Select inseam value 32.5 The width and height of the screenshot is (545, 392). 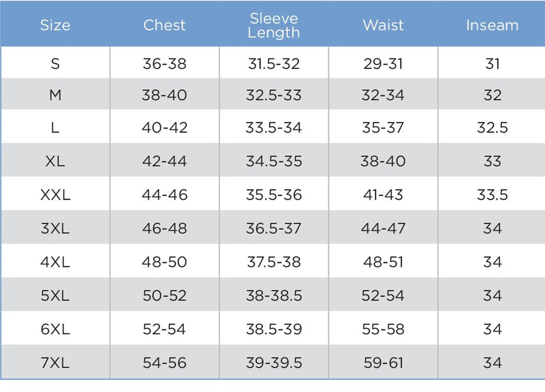click(x=492, y=127)
